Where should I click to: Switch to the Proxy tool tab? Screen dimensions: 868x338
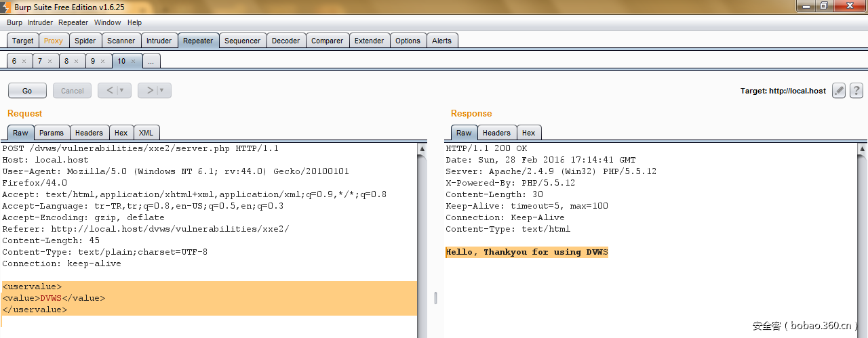point(53,41)
